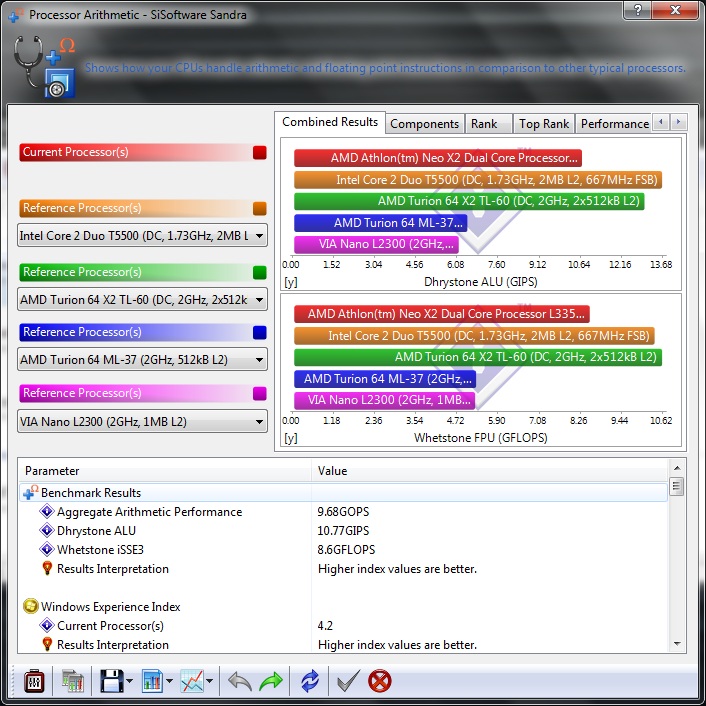This screenshot has width=706, height=706.
Task: Select the Benchmark Results row
Action: (x=344, y=493)
